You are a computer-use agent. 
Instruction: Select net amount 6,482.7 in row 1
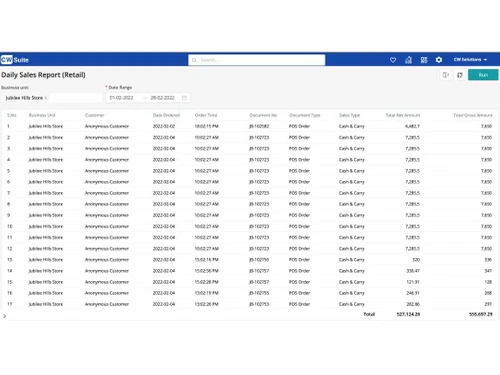click(x=412, y=126)
